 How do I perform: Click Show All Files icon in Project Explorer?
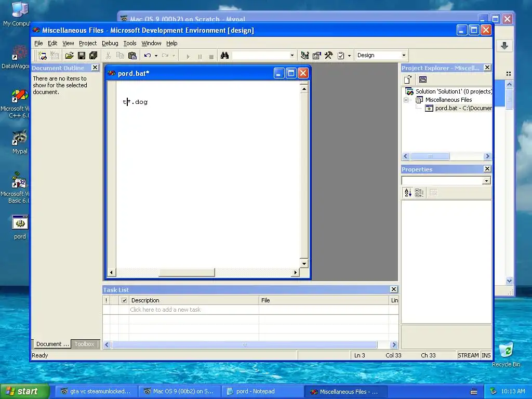[423, 79]
